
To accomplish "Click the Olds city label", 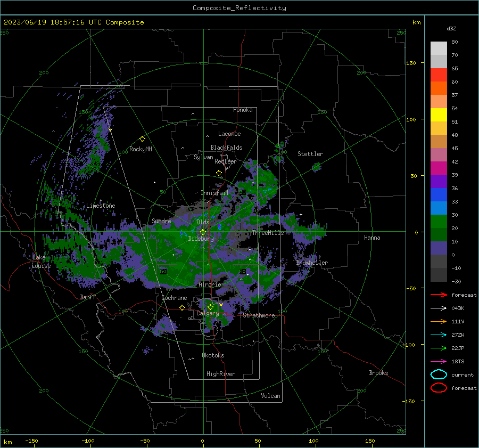I will click(203, 222).
